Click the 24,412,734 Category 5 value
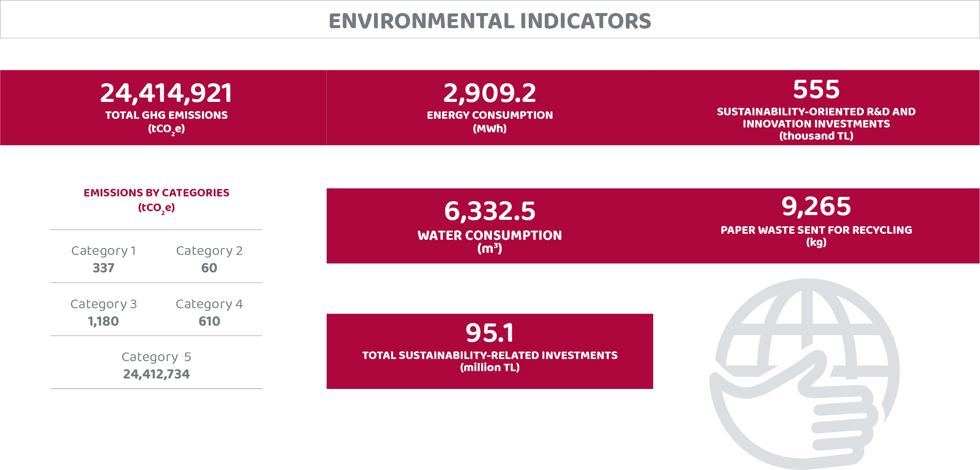980x470 pixels. (x=156, y=374)
